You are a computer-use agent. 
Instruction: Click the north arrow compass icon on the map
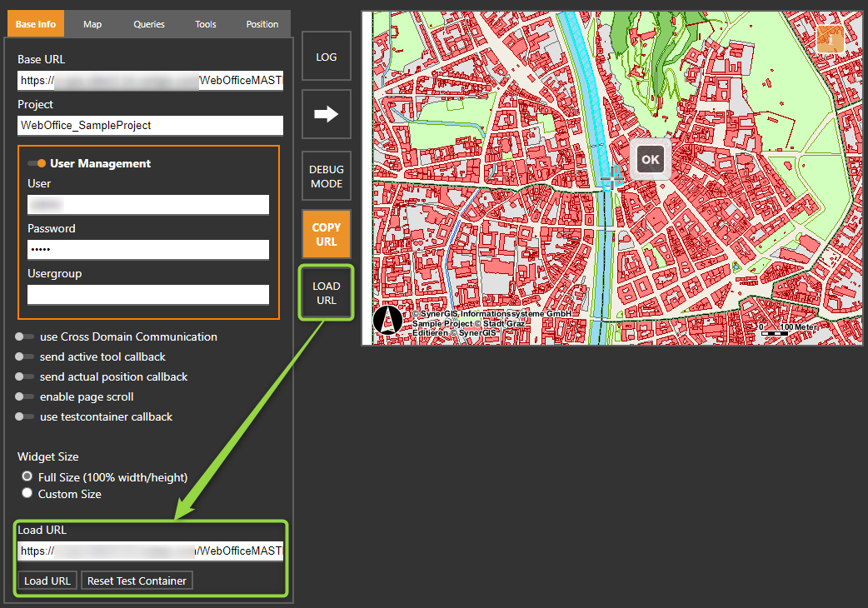[388, 321]
